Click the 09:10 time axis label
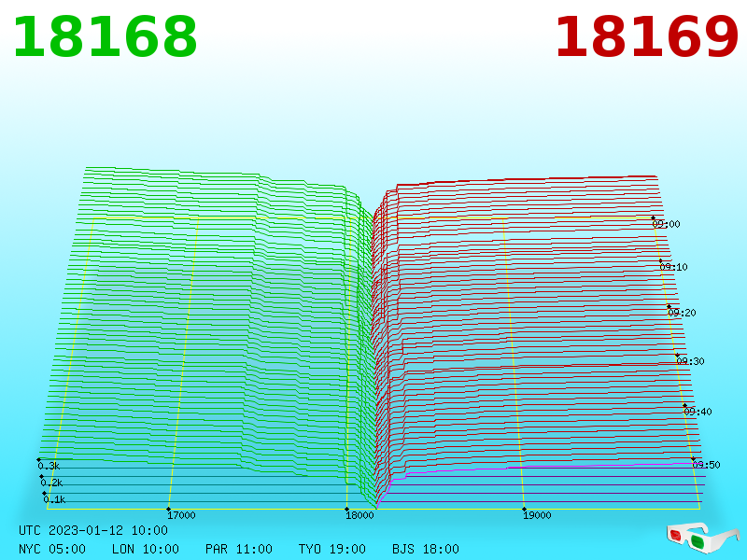747x560 pixels. pos(674,267)
